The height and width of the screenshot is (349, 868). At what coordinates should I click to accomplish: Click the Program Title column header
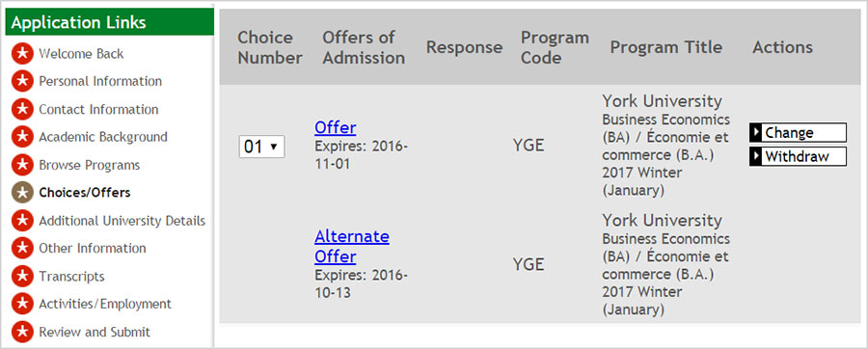[665, 47]
